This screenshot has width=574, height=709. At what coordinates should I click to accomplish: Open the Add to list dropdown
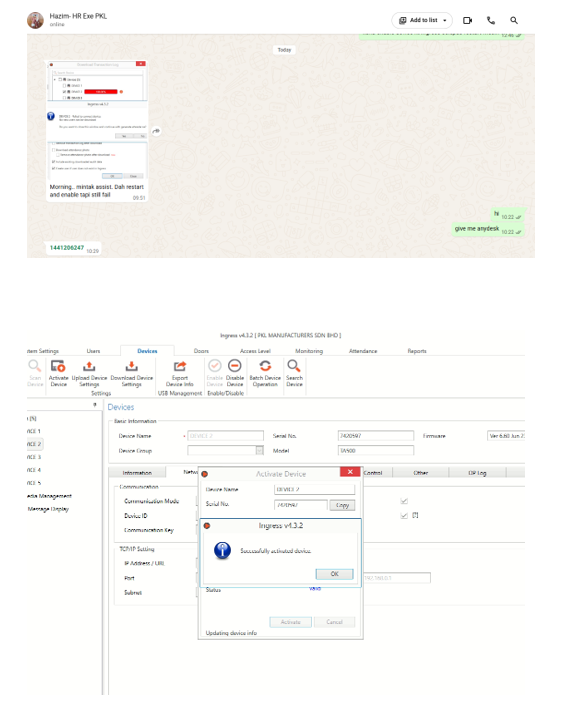[422, 20]
